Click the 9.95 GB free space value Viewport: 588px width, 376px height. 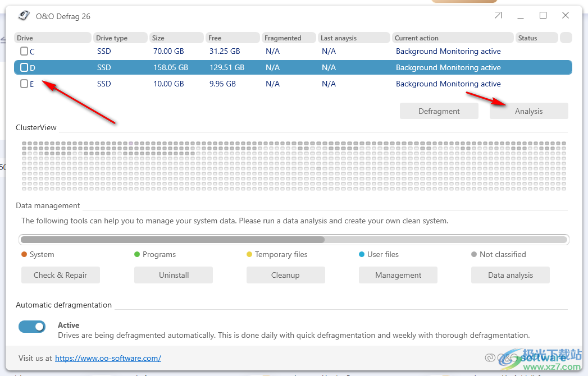(222, 84)
